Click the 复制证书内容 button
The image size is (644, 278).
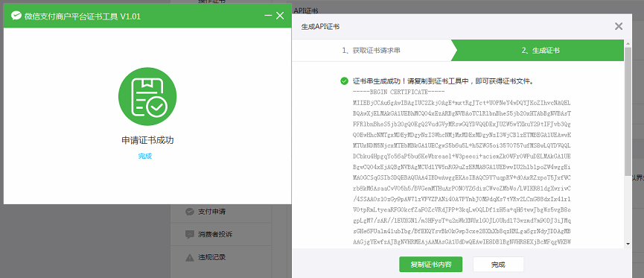[x=431, y=264]
